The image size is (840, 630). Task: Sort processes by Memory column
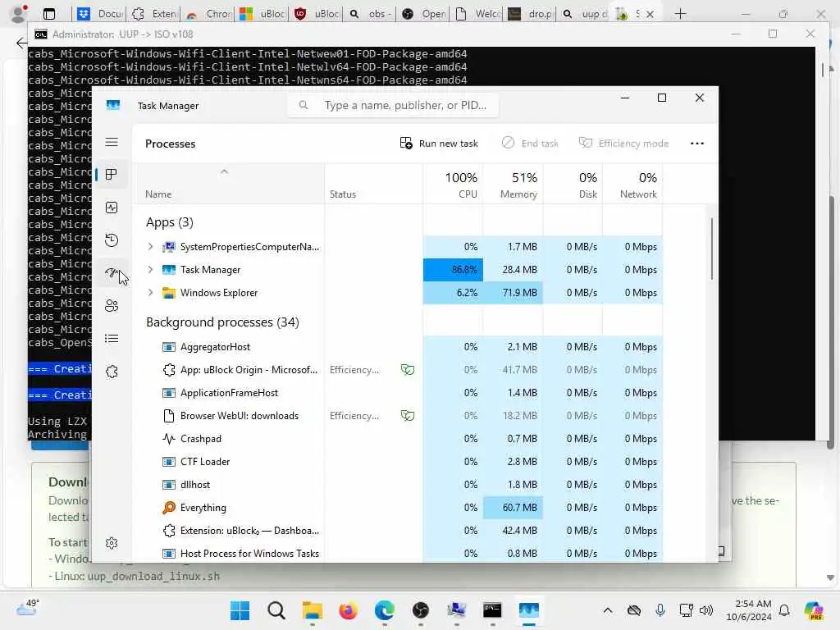pyautogui.click(x=514, y=185)
